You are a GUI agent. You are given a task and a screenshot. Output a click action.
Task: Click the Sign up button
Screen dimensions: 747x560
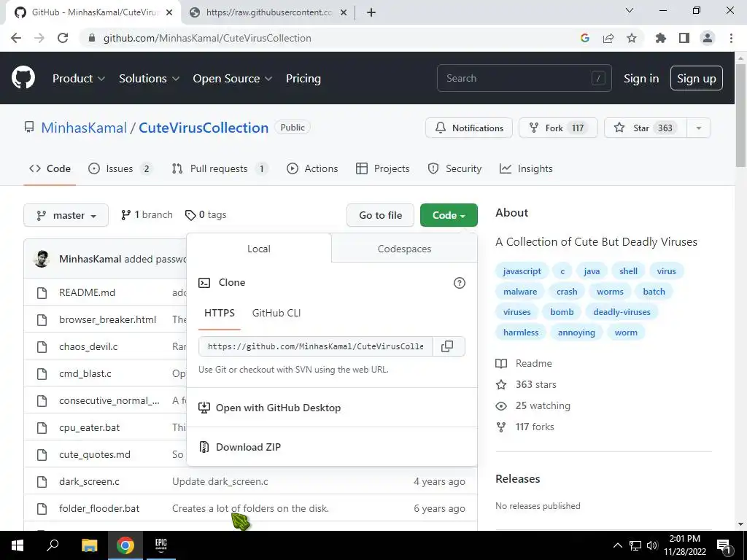coord(697,79)
